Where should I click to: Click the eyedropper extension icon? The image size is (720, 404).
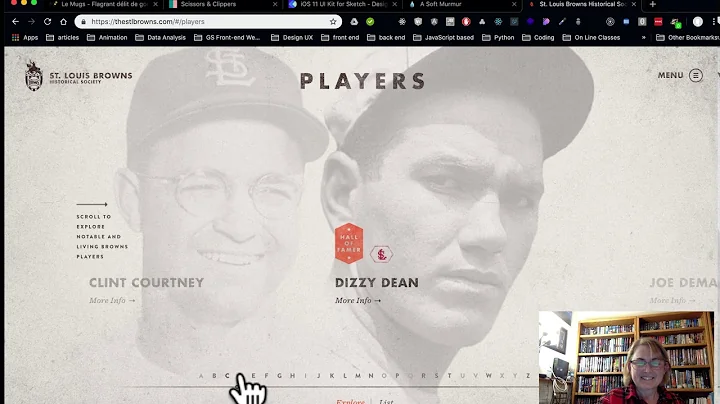[562, 22]
